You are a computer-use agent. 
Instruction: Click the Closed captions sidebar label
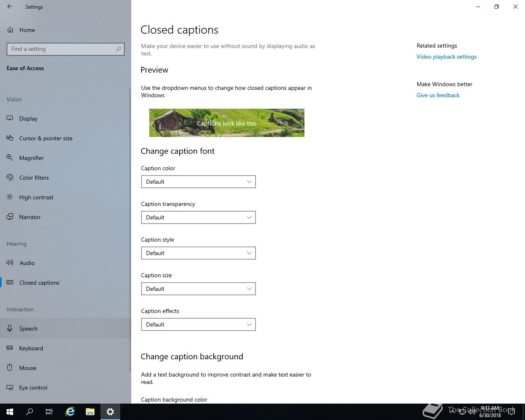pyautogui.click(x=39, y=283)
